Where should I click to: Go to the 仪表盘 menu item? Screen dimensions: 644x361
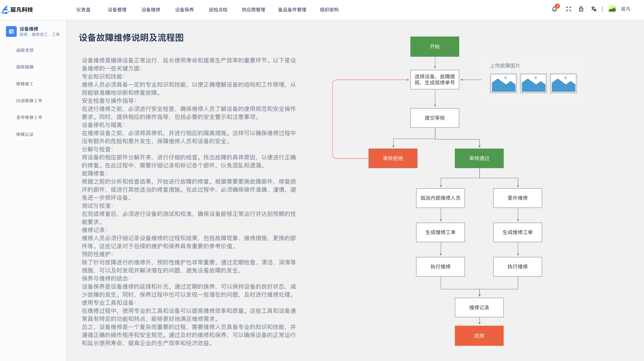pos(84,10)
